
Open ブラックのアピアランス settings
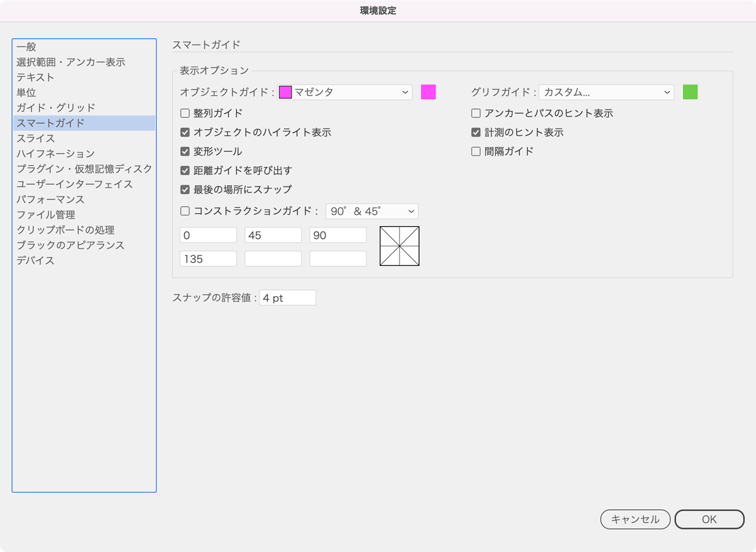[x=84, y=245]
